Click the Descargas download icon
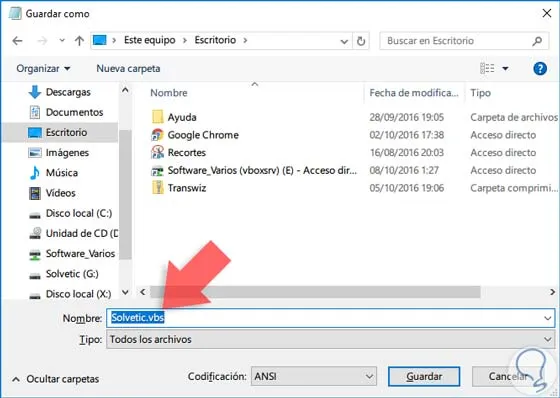The width and height of the screenshot is (560, 398). [35, 92]
